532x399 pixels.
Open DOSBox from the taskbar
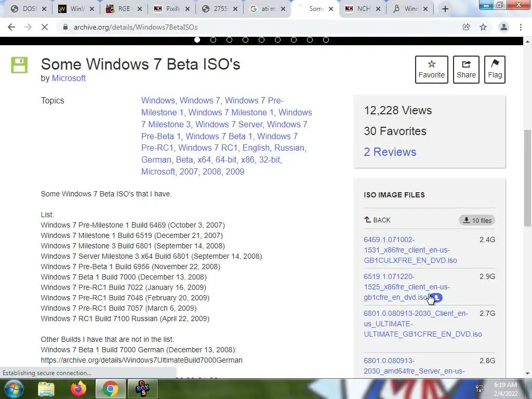point(142,389)
